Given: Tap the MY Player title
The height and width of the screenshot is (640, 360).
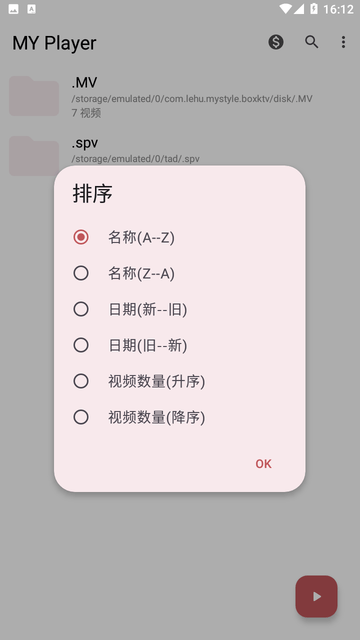Looking at the screenshot, I should click(x=54, y=43).
